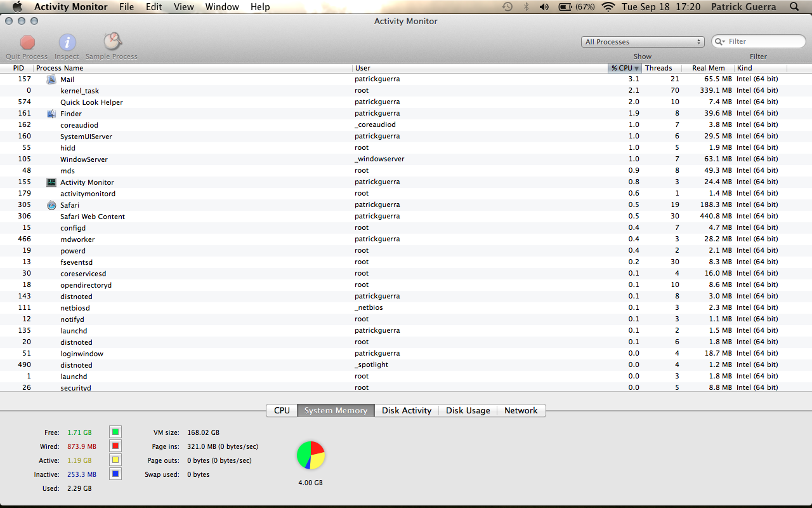This screenshot has width=812, height=508.
Task: Switch to the System Memory tab
Action: [x=336, y=410]
